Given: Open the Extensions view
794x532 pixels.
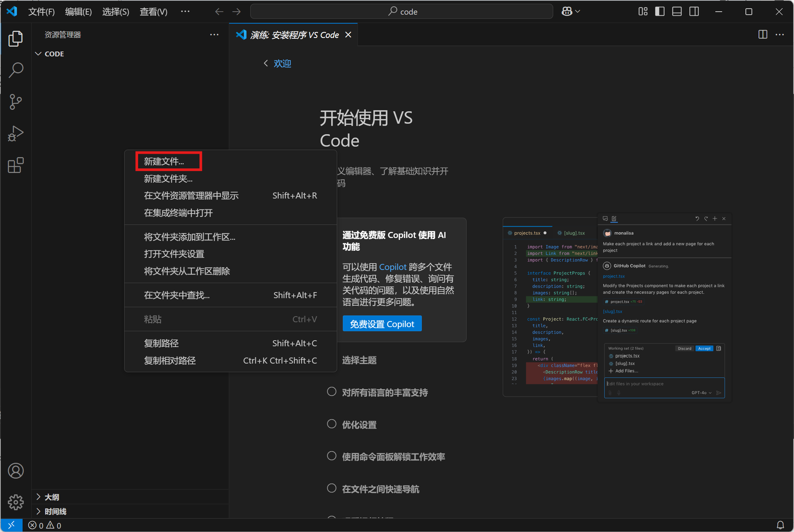Looking at the screenshot, I should tap(15, 165).
